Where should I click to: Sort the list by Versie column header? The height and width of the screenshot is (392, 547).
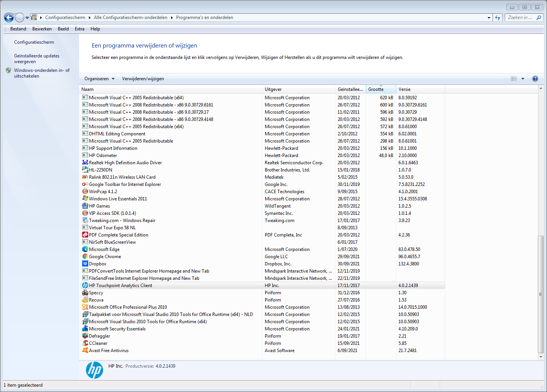(x=420, y=89)
